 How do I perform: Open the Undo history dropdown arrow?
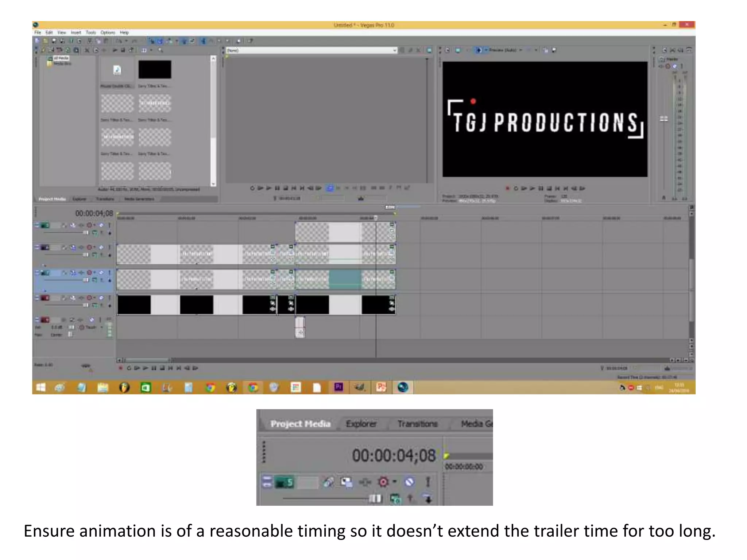[x=127, y=41]
